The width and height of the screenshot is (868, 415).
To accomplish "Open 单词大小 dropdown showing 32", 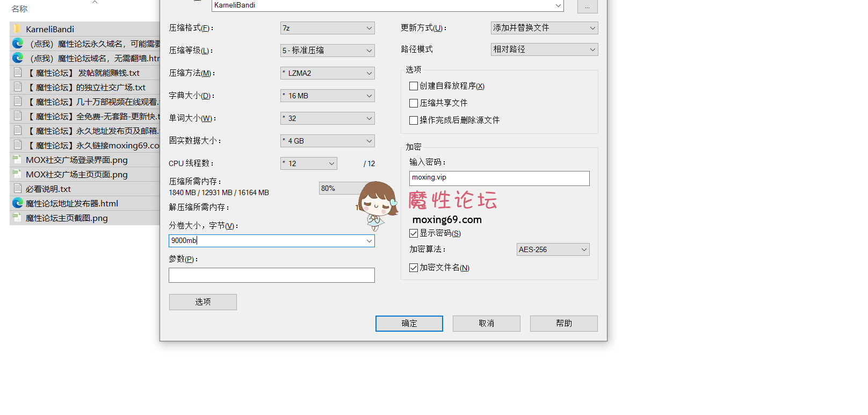I will point(327,118).
